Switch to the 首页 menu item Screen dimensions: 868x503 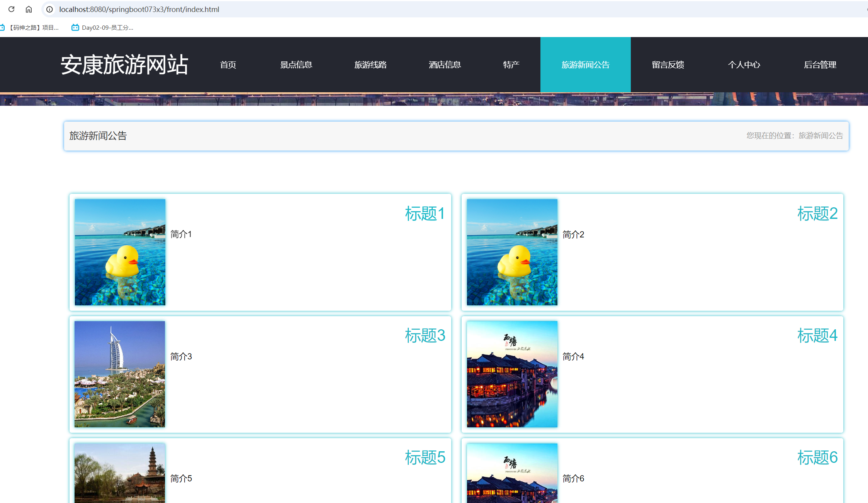pos(228,64)
